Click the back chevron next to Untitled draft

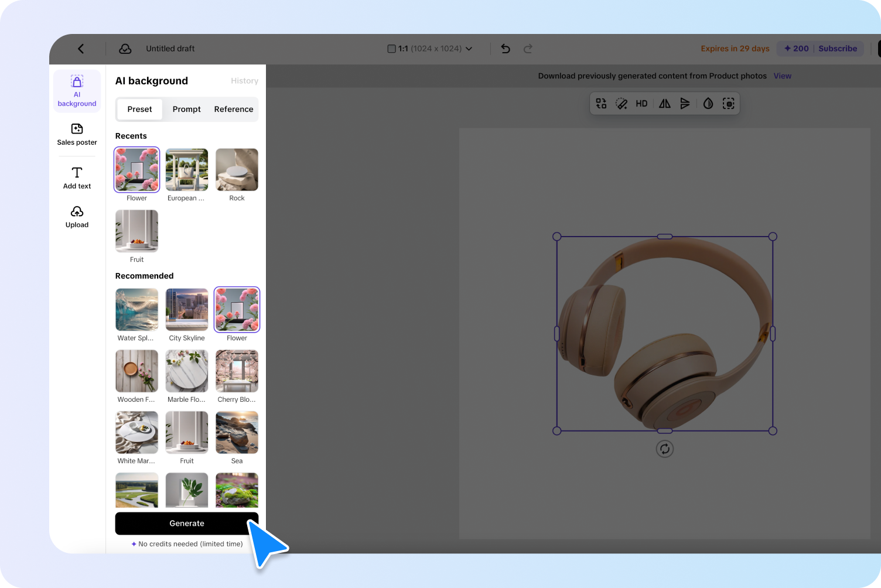81,49
